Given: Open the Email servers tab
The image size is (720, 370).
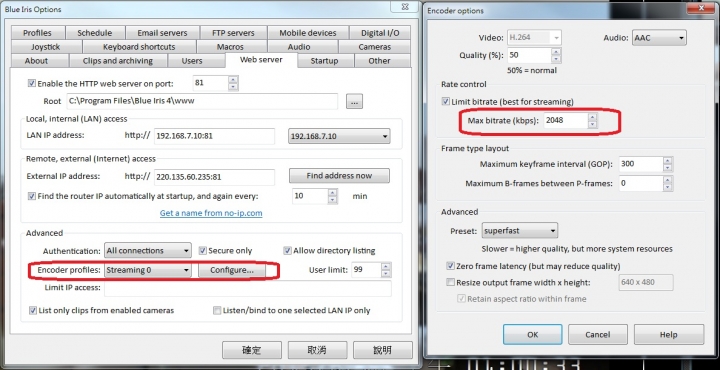Looking at the screenshot, I should click(162, 33).
